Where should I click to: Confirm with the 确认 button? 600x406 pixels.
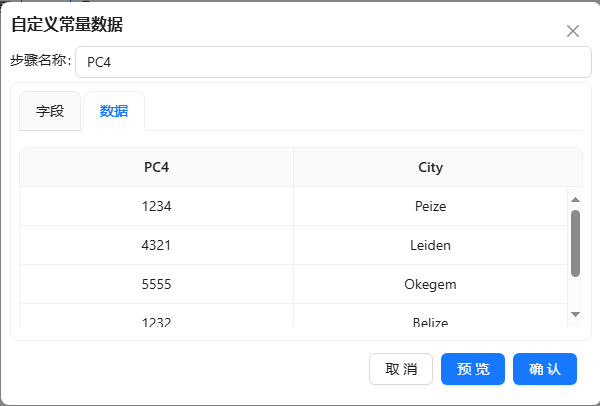click(545, 369)
